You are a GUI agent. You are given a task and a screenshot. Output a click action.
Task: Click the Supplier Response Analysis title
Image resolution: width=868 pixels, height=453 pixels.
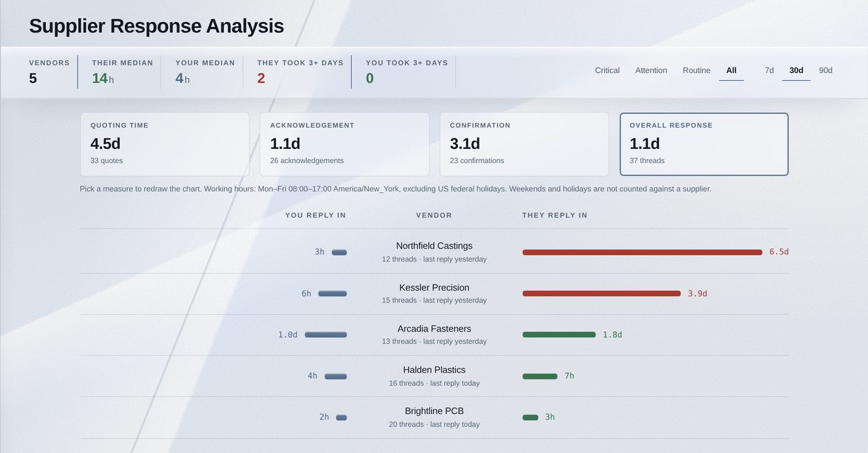pos(156,26)
